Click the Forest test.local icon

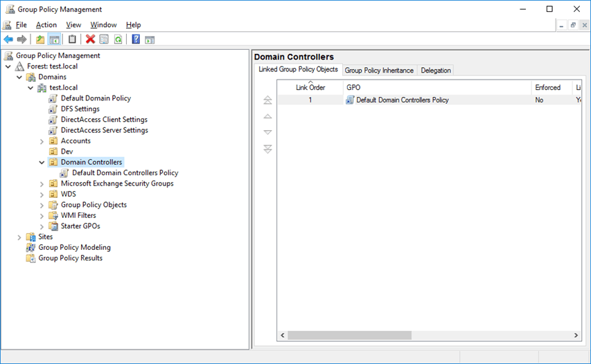[19, 66]
